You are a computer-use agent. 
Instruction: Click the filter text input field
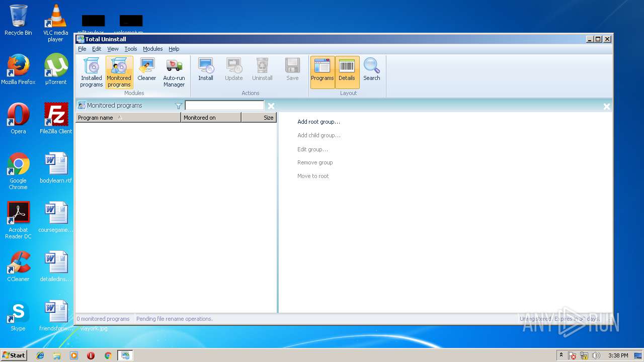point(224,106)
